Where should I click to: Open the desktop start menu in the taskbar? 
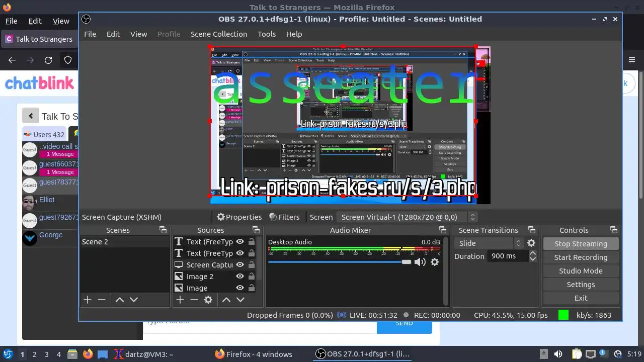tap(8, 354)
